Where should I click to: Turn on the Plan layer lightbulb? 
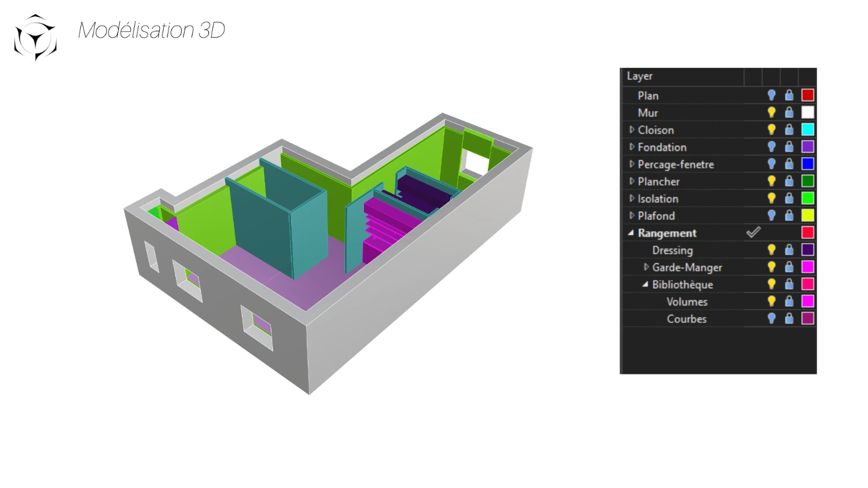point(771,96)
